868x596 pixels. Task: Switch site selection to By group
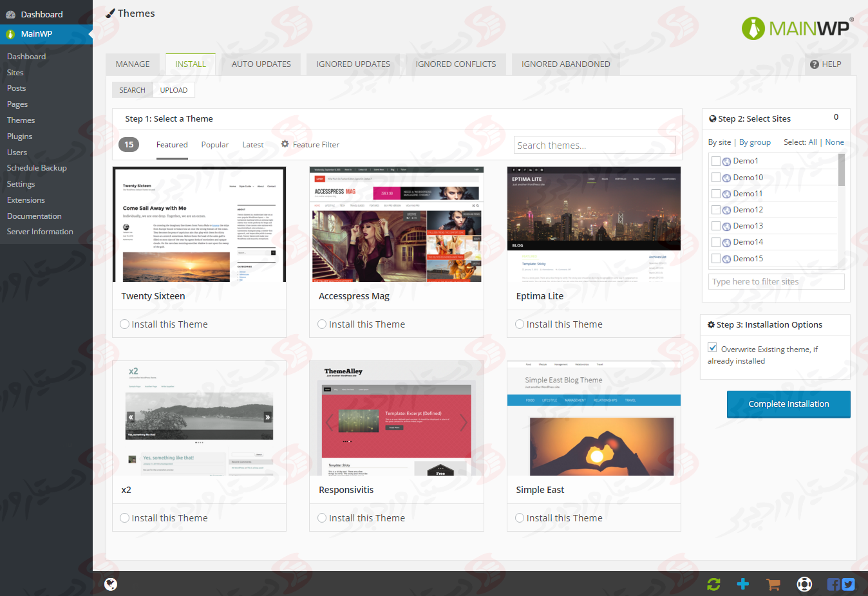click(755, 142)
